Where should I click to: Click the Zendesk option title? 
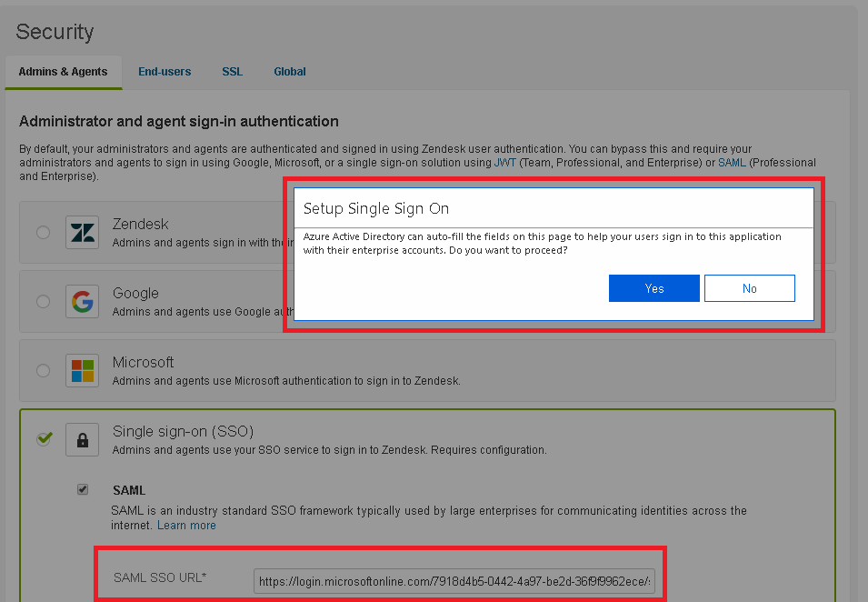click(x=140, y=224)
